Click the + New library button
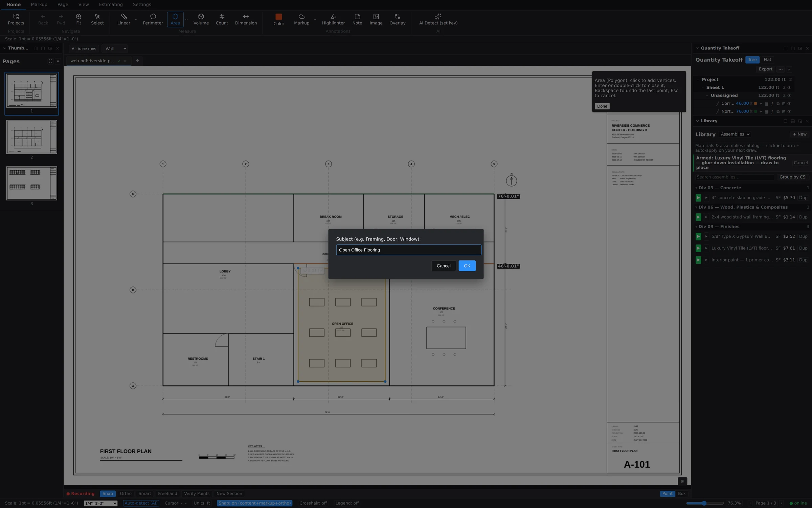The image size is (812, 508). point(799,134)
